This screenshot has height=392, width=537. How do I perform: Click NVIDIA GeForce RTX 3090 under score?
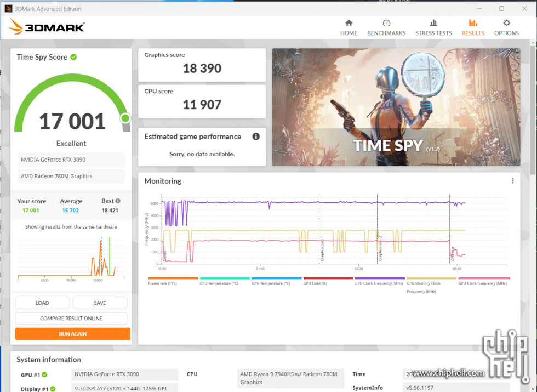[71, 160]
